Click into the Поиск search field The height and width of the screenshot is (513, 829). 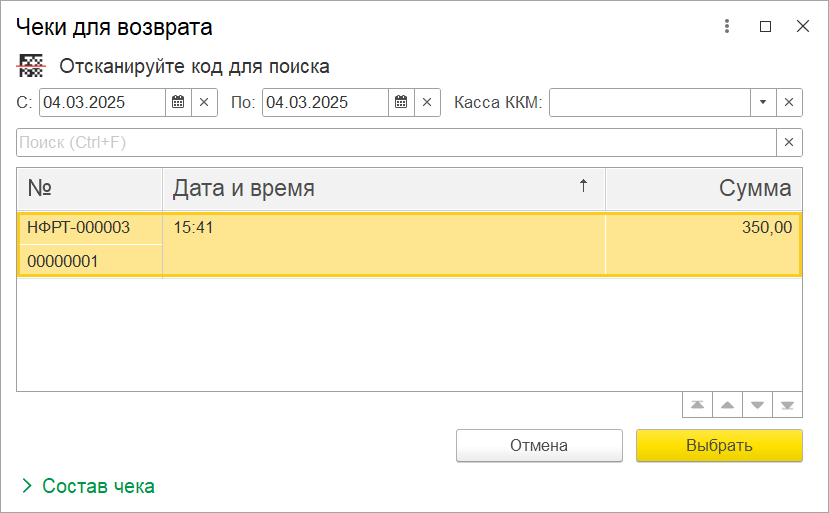point(395,142)
